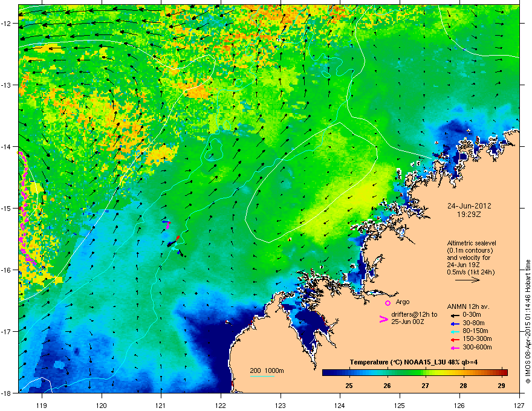Click the time label 19:29Z
Viewport: 532px width, 411px height.
pos(469,215)
